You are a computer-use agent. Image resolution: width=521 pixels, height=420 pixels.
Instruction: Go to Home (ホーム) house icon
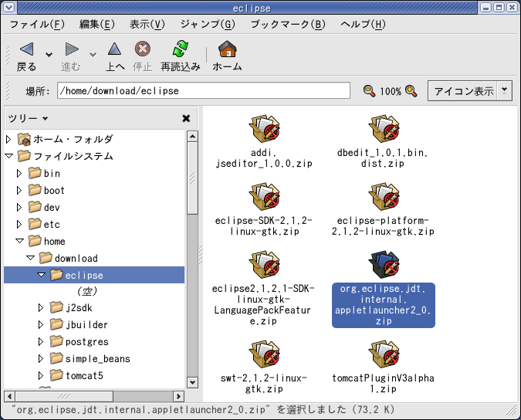pyautogui.click(x=227, y=49)
